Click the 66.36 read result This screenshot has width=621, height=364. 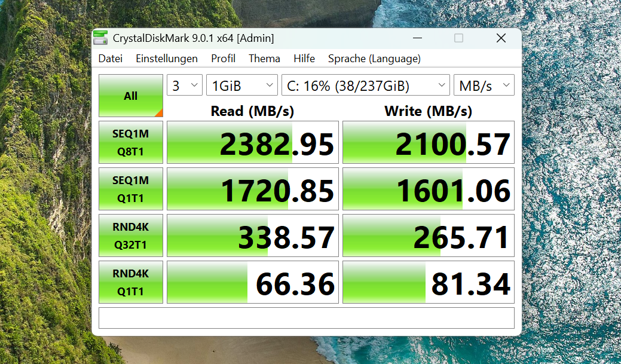tap(253, 282)
